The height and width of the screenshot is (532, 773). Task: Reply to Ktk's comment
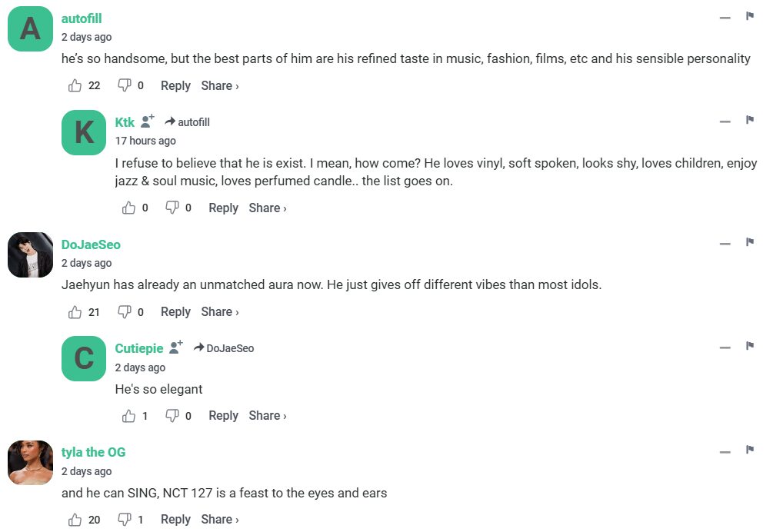click(223, 208)
